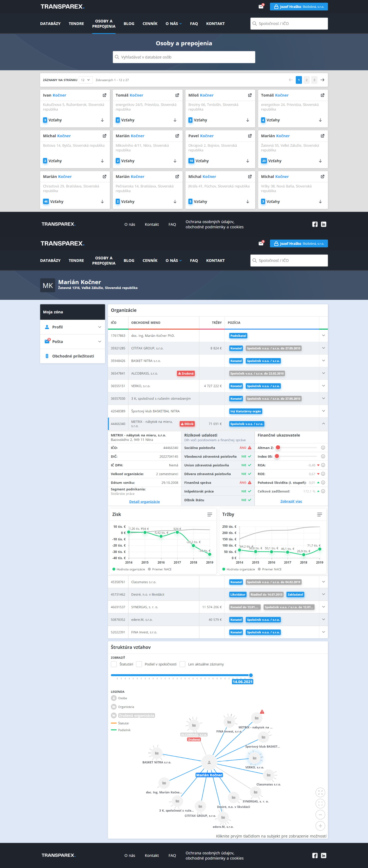The image size is (368, 868).
Task: Click the info icon next to Altman Z
Action: pyautogui.click(x=323, y=448)
